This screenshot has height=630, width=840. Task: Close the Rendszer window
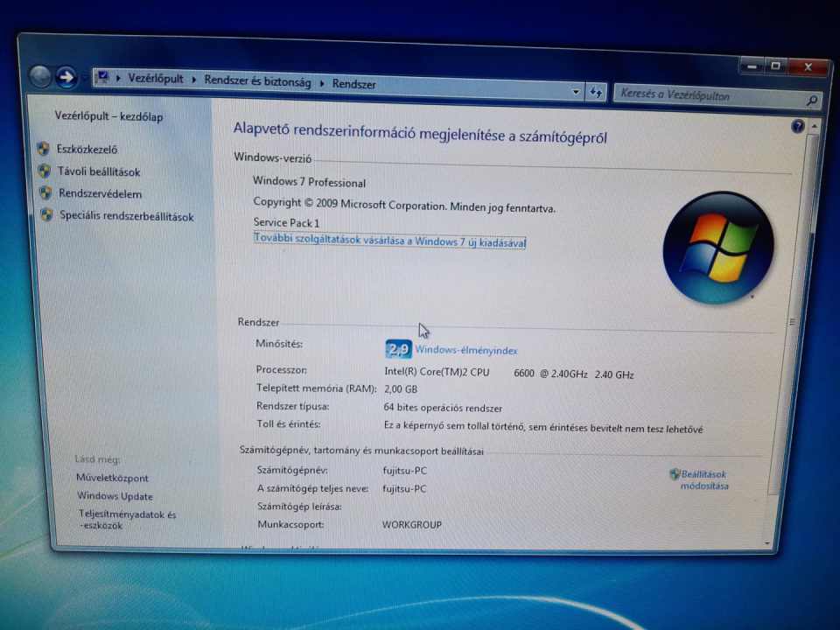click(808, 67)
